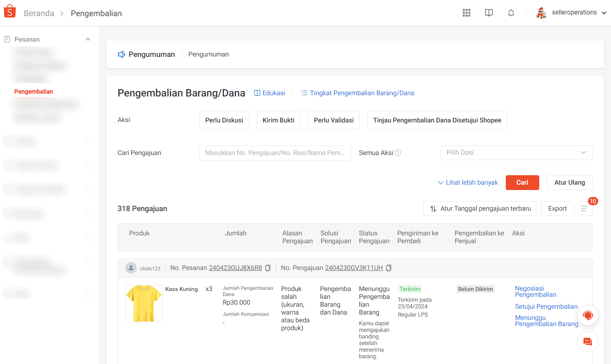Open the floating chat bubble icon
Screen dimensions: 611x364
587,341
